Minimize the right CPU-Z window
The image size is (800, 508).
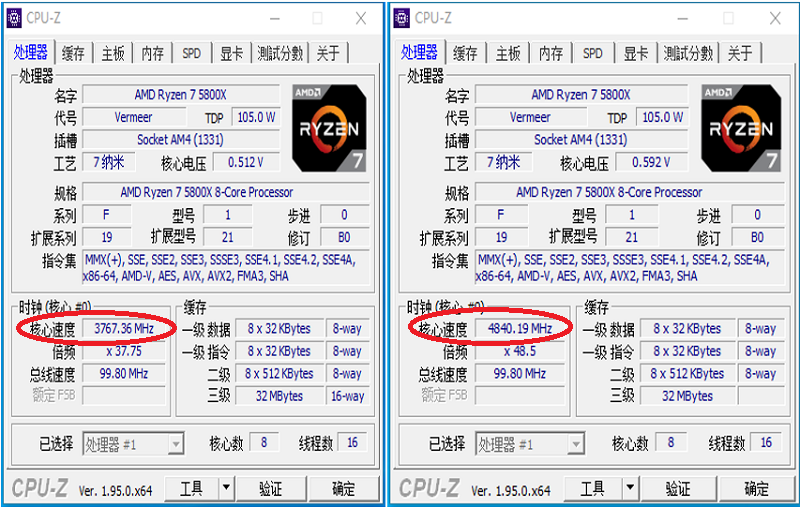pos(683,19)
